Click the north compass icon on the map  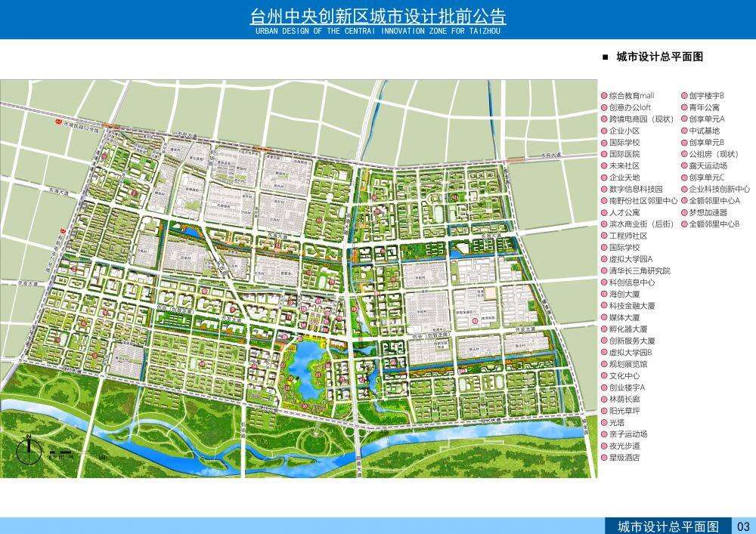point(29,449)
